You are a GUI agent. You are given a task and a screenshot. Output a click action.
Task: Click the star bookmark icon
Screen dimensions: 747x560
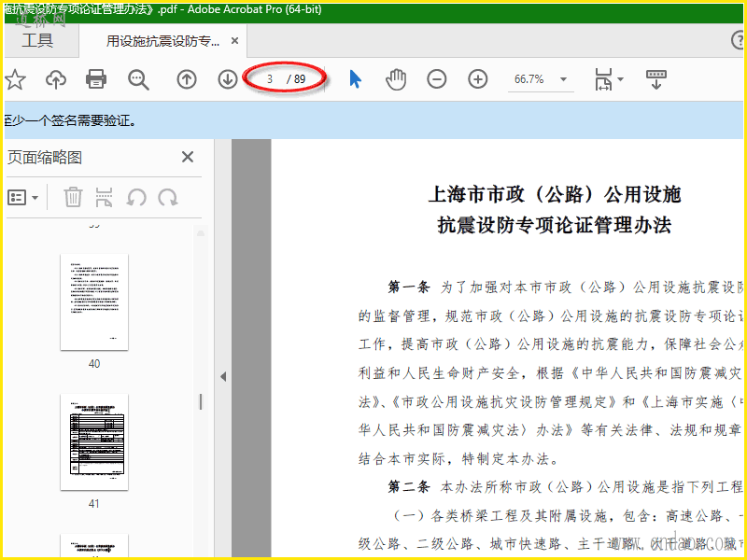point(15,79)
